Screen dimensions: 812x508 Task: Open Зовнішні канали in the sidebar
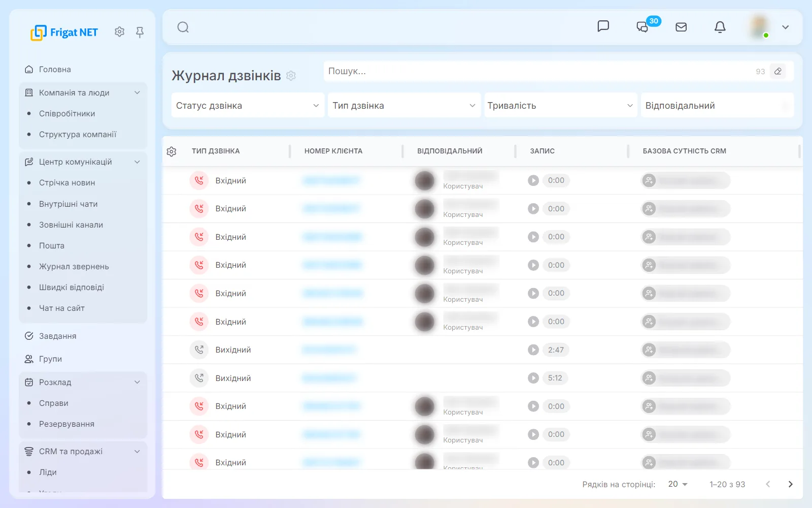[x=71, y=225]
